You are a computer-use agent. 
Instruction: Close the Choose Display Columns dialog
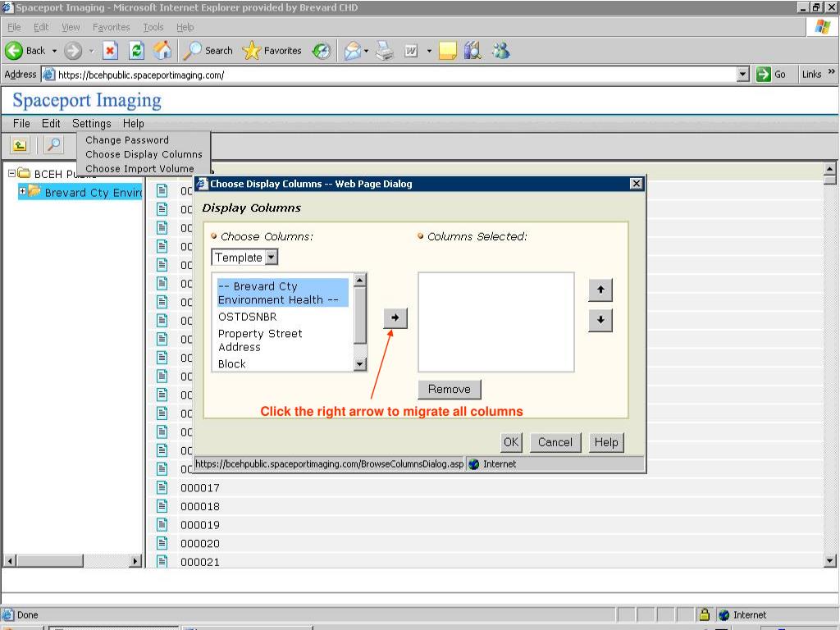pos(636,184)
